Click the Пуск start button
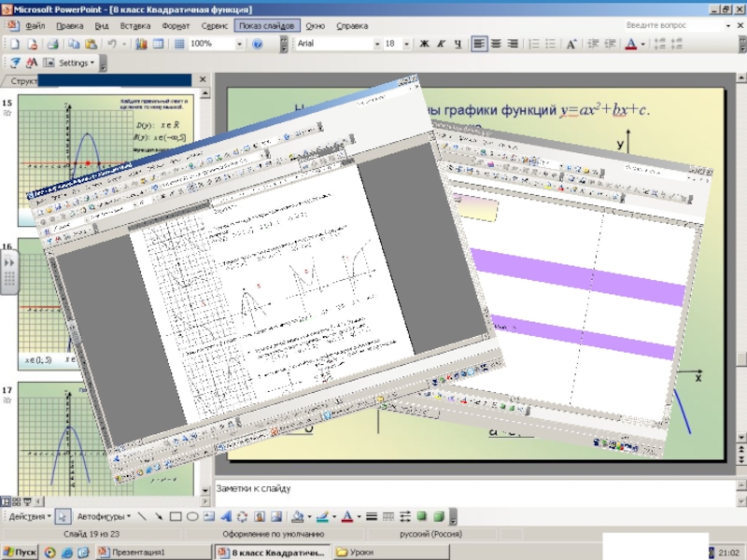The width and height of the screenshot is (747, 560). (21, 553)
